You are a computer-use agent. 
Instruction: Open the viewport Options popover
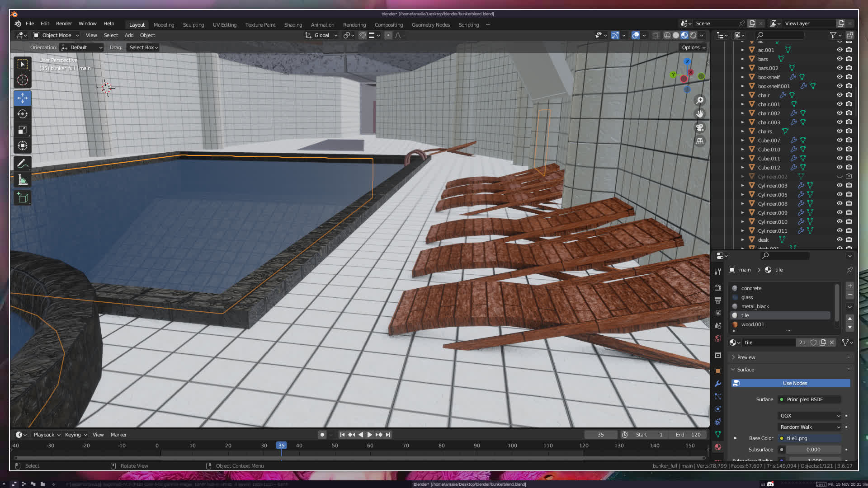[693, 47]
